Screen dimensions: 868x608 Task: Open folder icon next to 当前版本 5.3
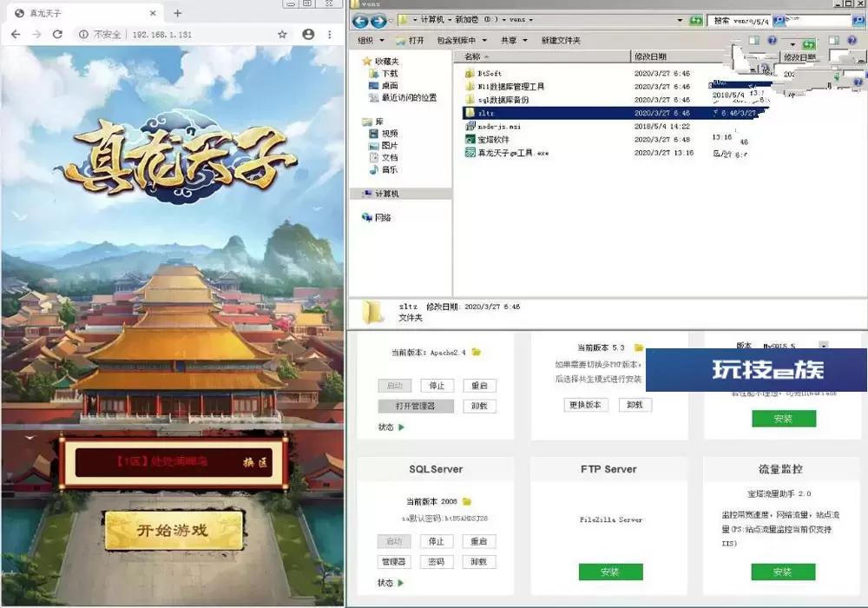(x=638, y=347)
